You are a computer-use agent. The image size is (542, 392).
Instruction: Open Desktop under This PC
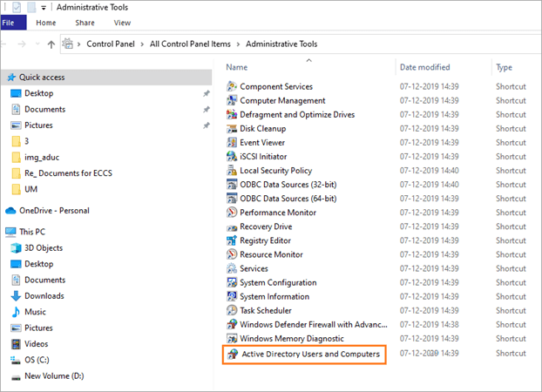point(38,264)
